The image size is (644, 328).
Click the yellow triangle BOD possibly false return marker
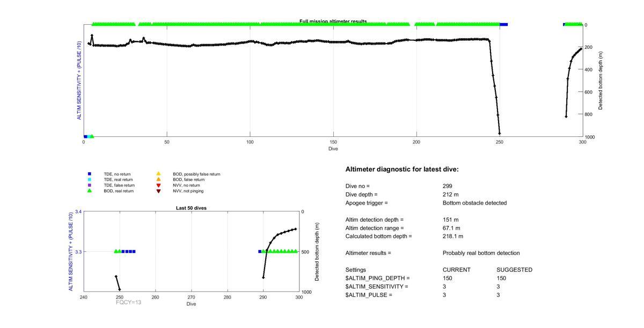(158, 174)
